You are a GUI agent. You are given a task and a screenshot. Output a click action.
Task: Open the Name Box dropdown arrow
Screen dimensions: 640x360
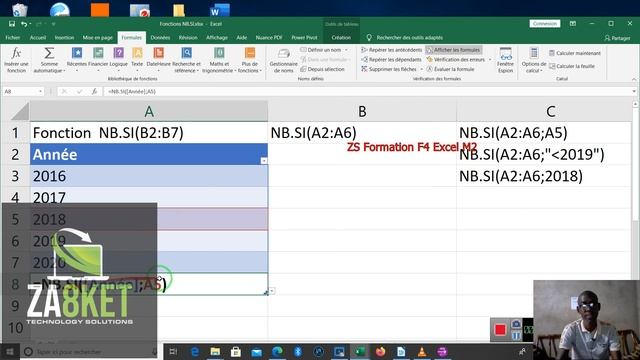click(x=40, y=91)
